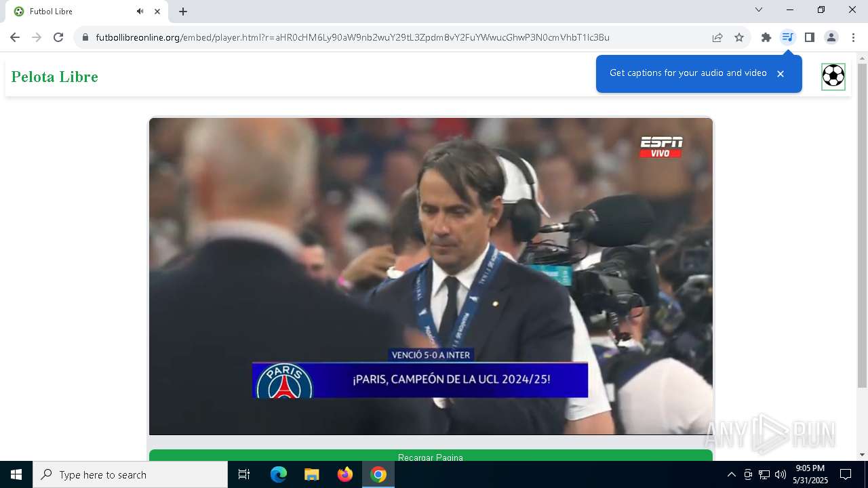Switch to Chrome in the taskbar

point(378,474)
